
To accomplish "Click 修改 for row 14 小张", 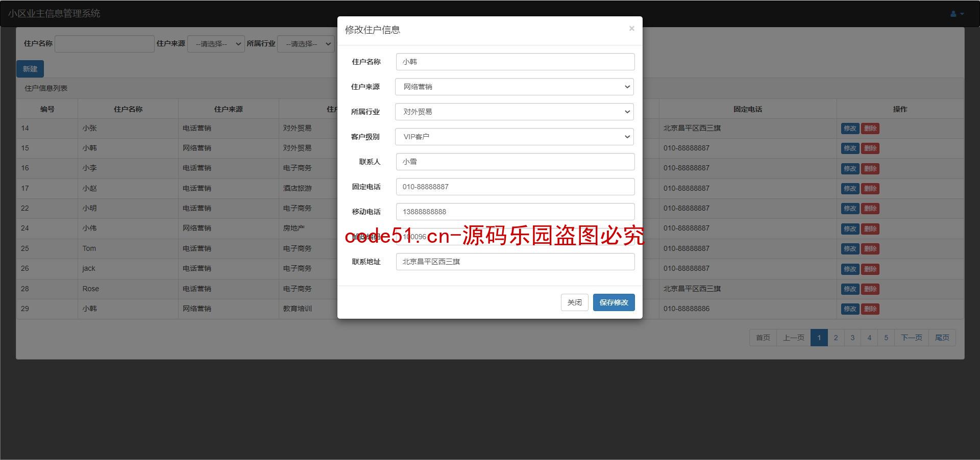I will tap(850, 129).
